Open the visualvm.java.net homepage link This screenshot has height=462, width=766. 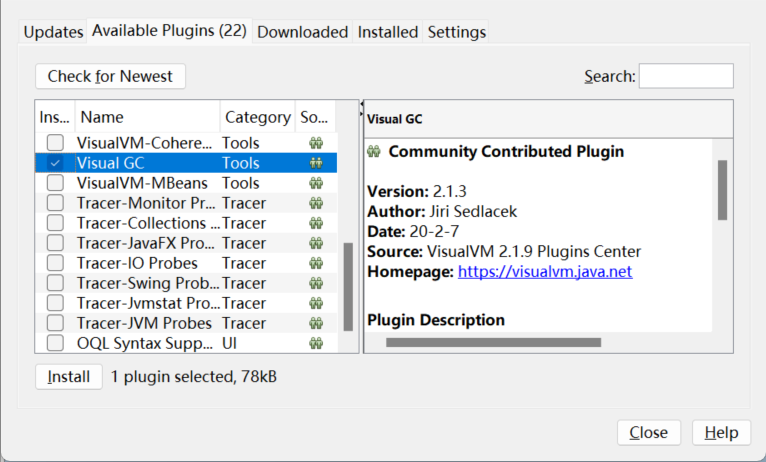pos(545,271)
